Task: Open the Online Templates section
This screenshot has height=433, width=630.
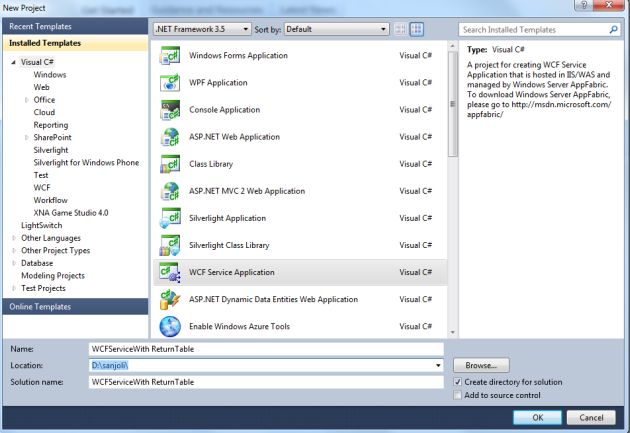Action: 75,306
